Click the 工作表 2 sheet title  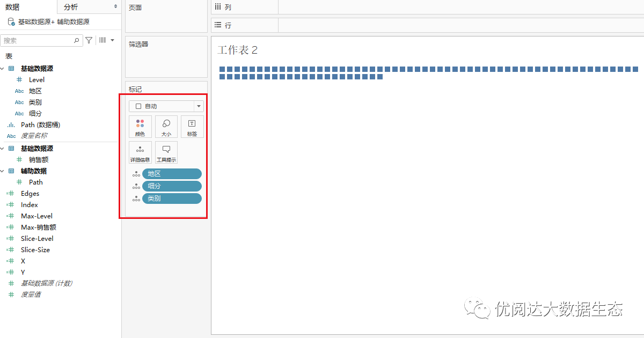(x=238, y=50)
